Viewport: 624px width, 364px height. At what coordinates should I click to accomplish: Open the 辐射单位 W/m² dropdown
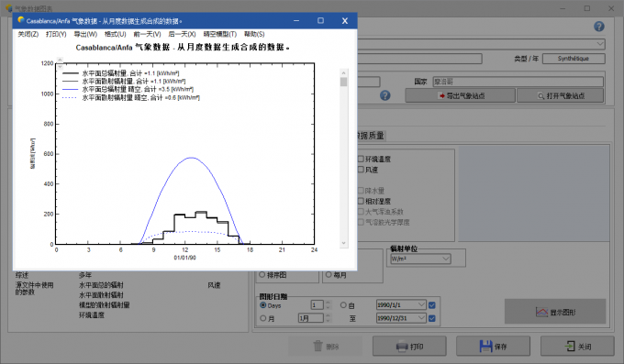[420, 259]
